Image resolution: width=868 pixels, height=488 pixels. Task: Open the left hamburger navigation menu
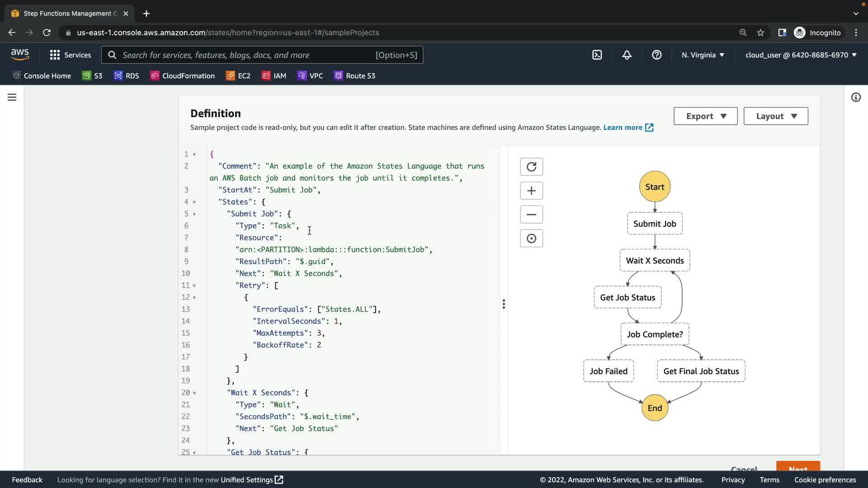pyautogui.click(x=12, y=97)
